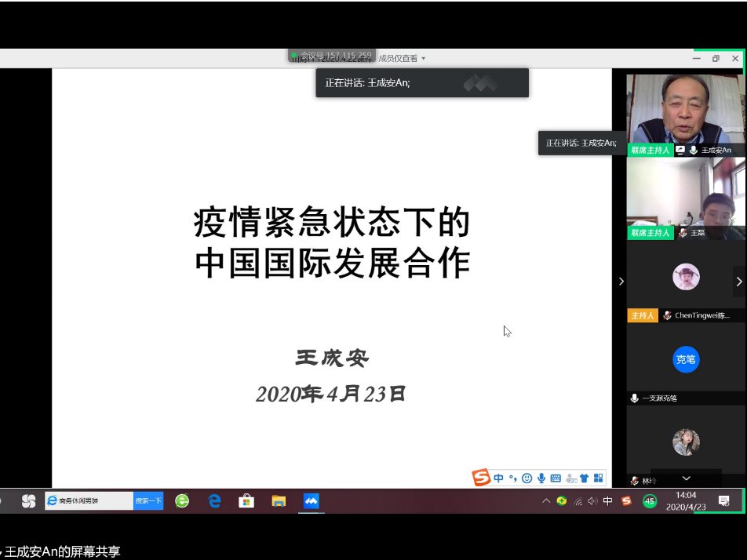Collapse video panel with left-side arrow
Image resolution: width=747 pixels, height=560 pixels.
621,282
